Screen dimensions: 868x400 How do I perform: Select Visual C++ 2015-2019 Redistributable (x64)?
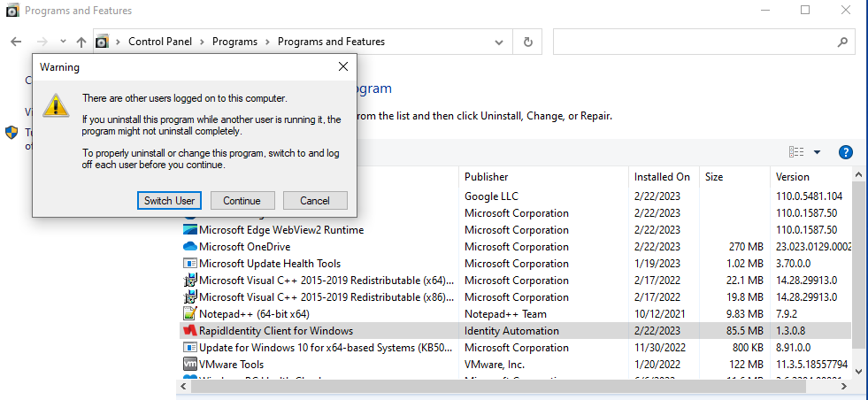pyautogui.click(x=326, y=281)
